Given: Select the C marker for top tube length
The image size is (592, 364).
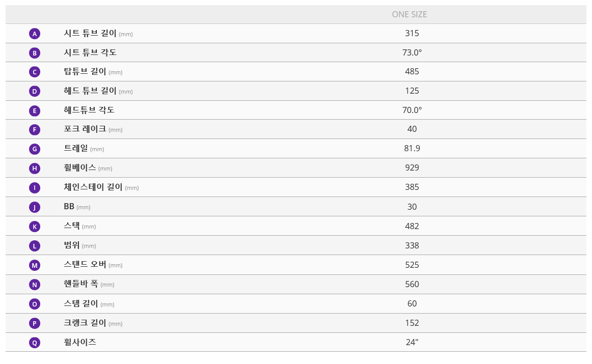Looking at the screenshot, I should tap(35, 72).
